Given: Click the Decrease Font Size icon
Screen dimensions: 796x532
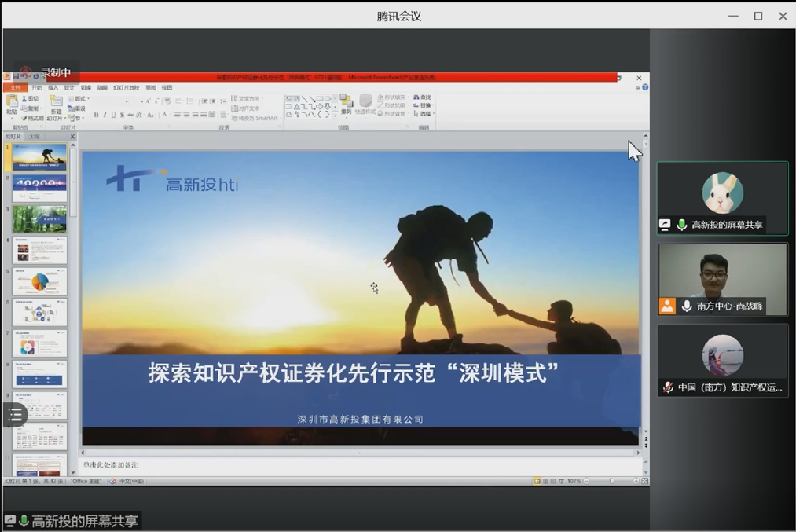Looking at the screenshot, I should (x=156, y=101).
